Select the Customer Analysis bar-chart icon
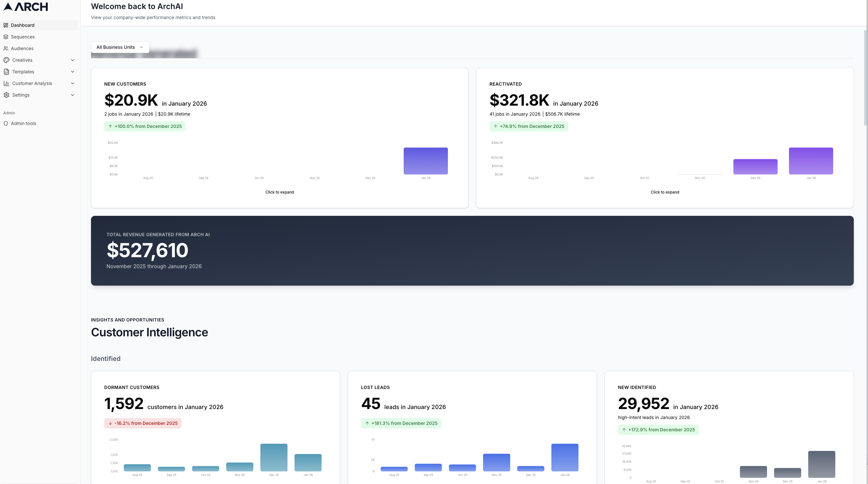This screenshot has width=868, height=484. click(7, 83)
